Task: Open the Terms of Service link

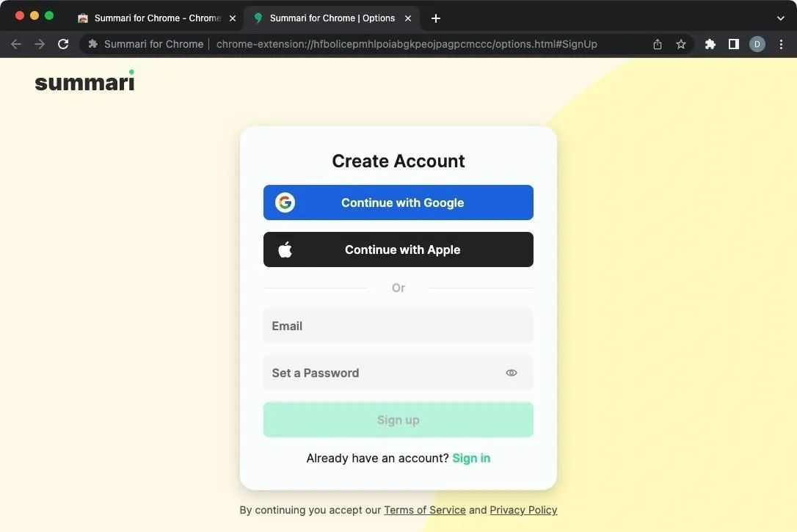Action: (x=424, y=510)
